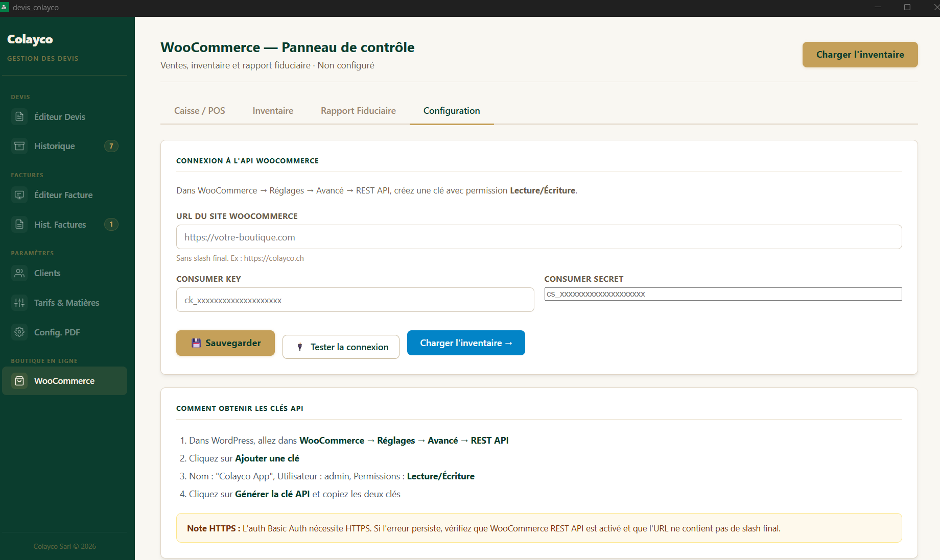Open the Inventaire tab
Viewport: 940px width, 560px height.
[x=273, y=111]
